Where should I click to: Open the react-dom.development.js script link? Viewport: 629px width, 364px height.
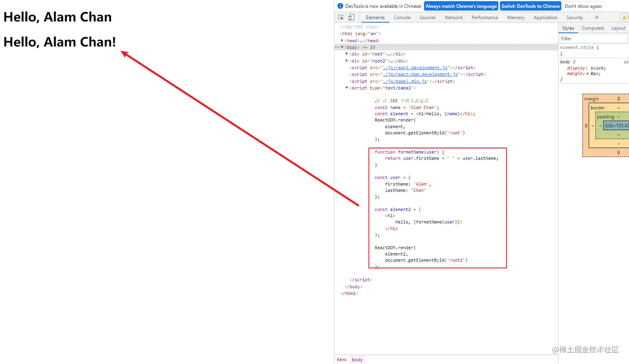tap(421, 74)
